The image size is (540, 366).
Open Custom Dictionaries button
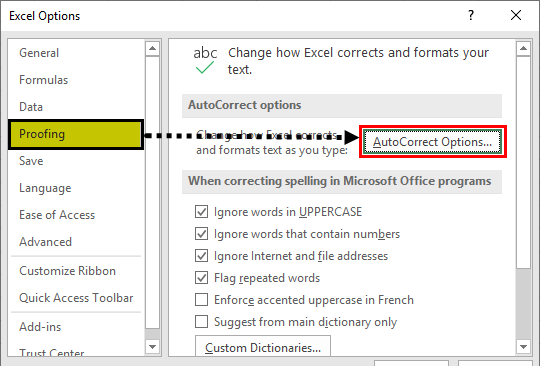click(263, 347)
